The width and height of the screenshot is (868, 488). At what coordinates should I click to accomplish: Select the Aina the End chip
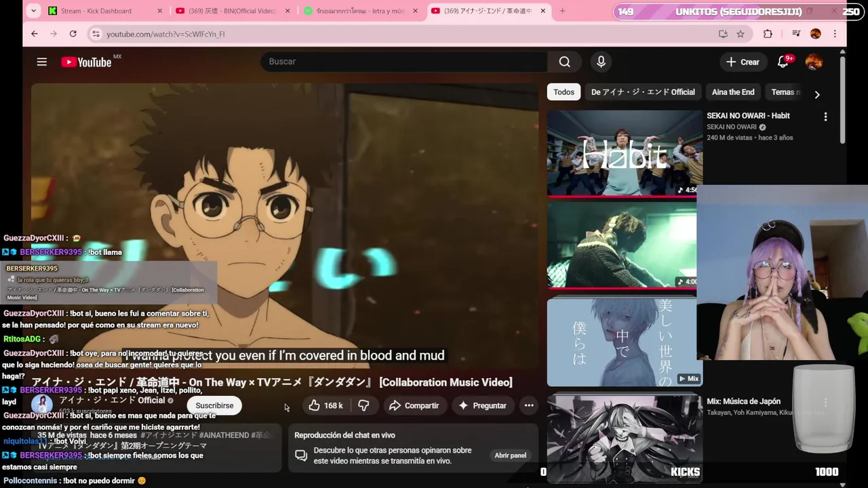click(x=733, y=92)
